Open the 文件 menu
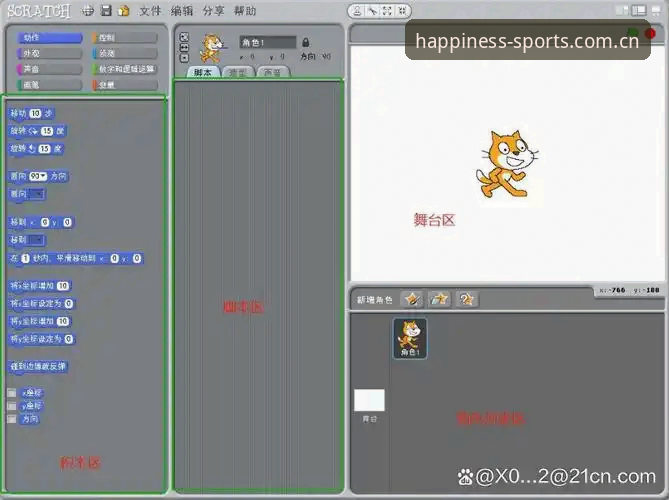669x500 pixels. tap(150, 11)
